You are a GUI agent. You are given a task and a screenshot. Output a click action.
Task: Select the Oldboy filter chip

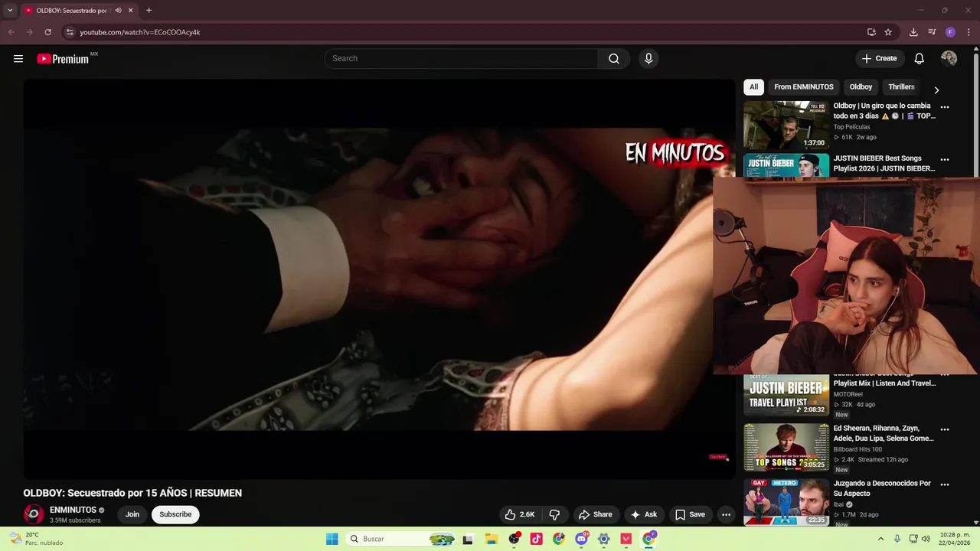coord(861,87)
